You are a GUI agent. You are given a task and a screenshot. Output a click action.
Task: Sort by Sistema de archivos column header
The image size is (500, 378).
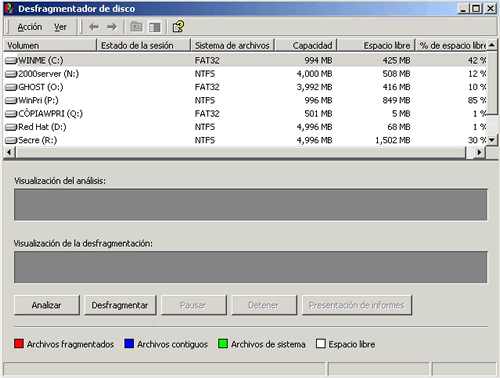tap(232, 45)
